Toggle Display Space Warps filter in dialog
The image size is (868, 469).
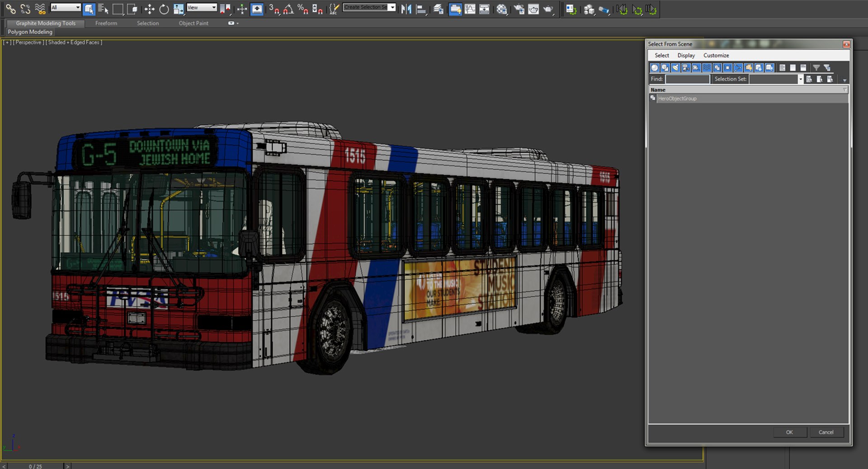(x=707, y=68)
